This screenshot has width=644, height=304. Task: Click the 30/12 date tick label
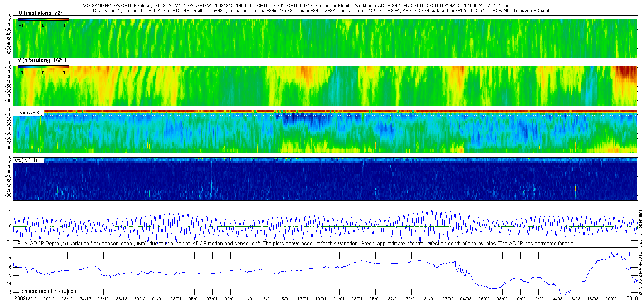coord(140,299)
